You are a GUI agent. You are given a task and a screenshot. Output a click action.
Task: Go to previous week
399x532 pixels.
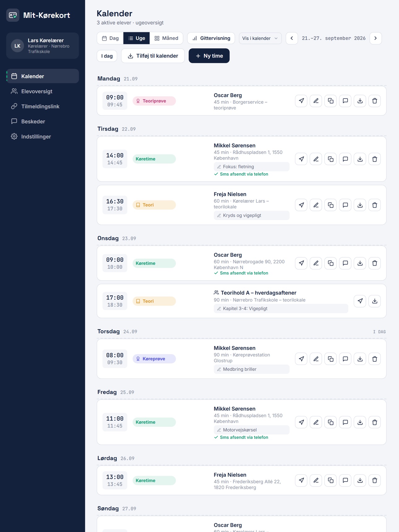click(292, 38)
